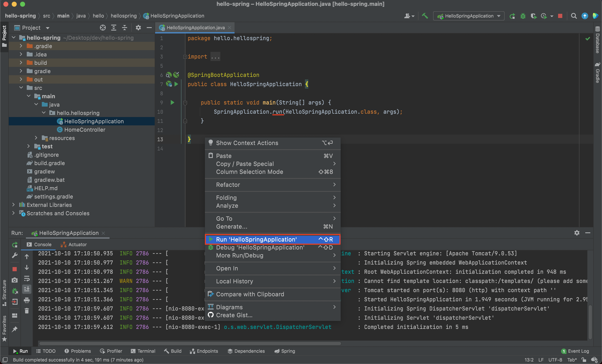Click the Debug bug icon in top toolbar
This screenshot has width=602, height=364.
point(523,16)
